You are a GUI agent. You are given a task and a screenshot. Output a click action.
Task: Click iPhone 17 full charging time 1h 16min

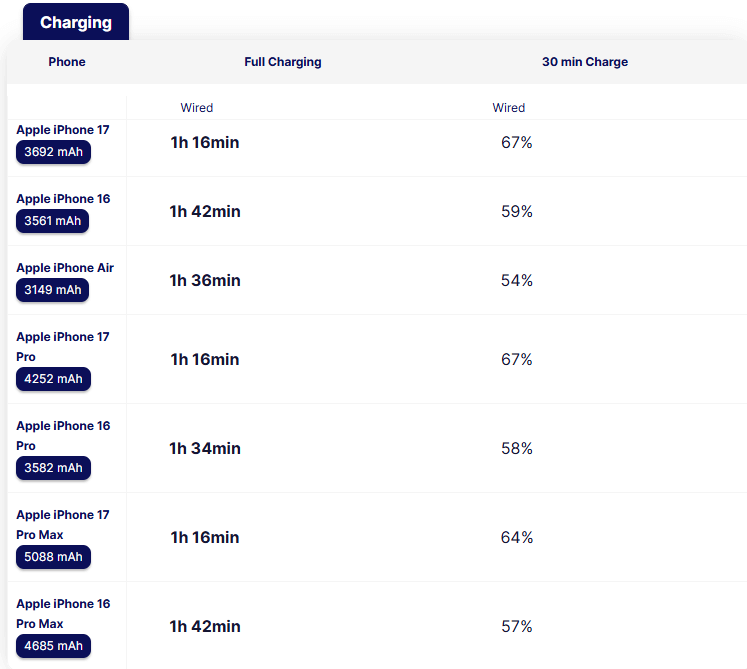tap(205, 143)
